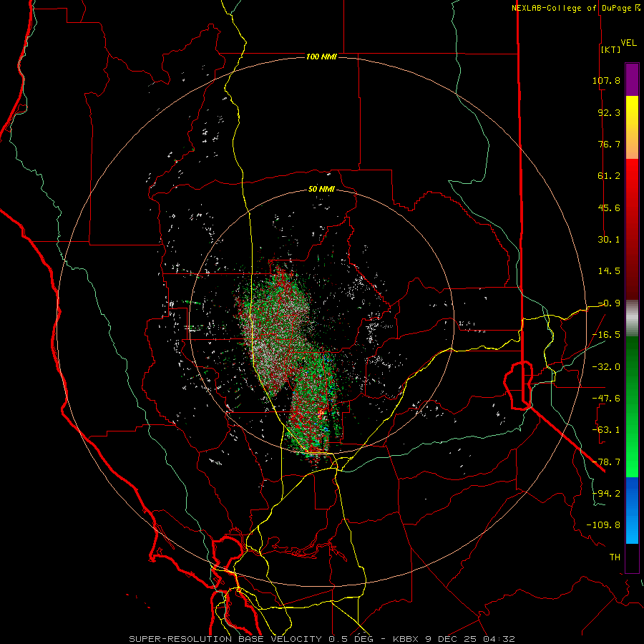Click the -16.5 velocity scale value
644x644 pixels.
pyautogui.click(x=606, y=335)
